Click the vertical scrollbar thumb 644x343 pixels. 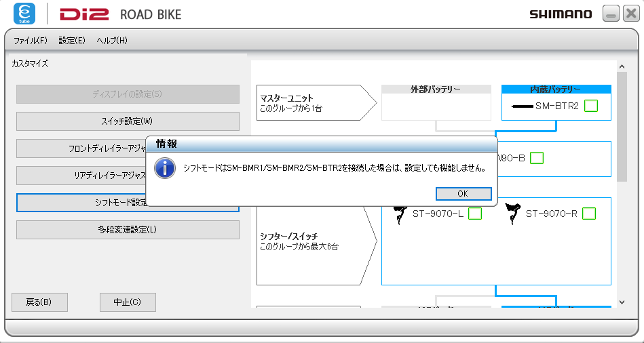pos(622,127)
